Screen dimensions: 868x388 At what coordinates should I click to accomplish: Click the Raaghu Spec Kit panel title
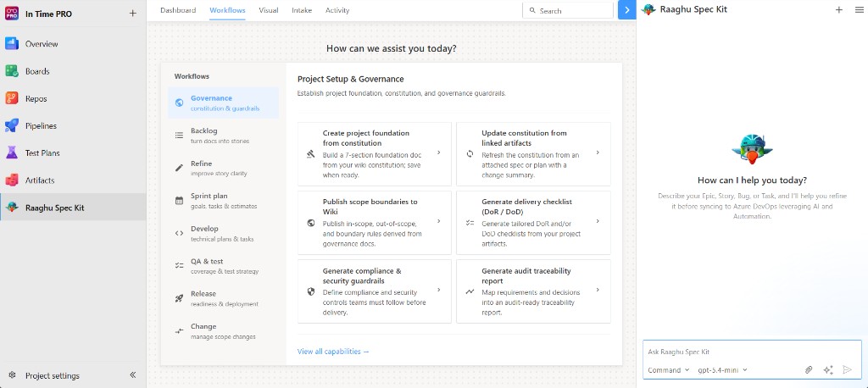(693, 9)
